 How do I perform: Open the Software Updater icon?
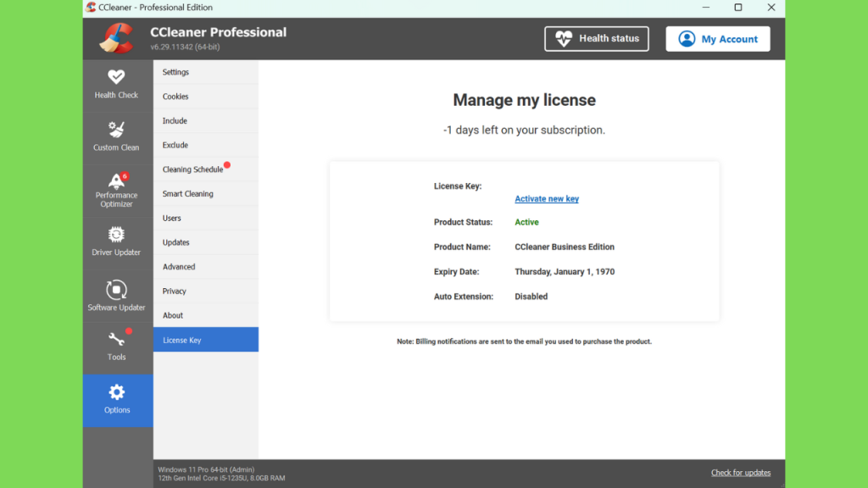116,290
